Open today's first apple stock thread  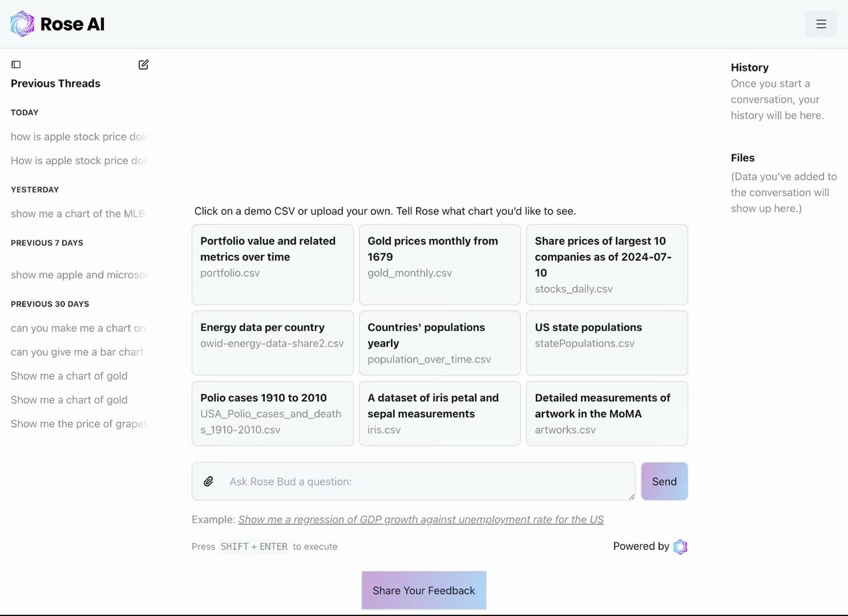point(78,136)
